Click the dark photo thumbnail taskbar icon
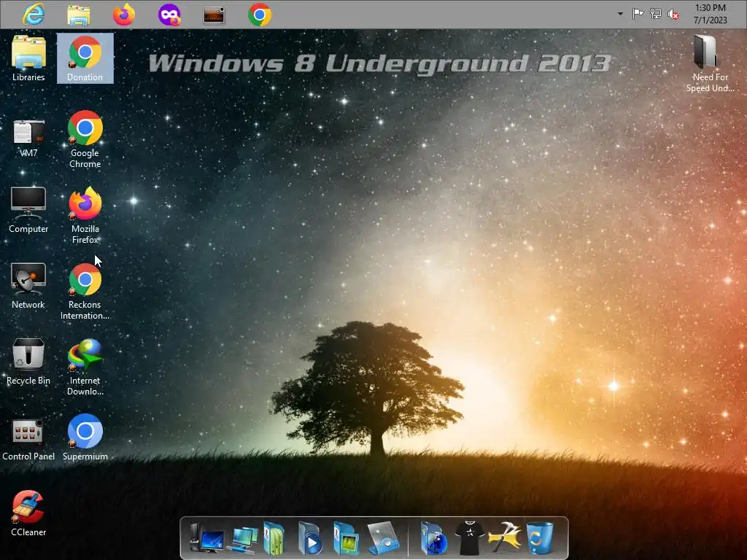The height and width of the screenshot is (560, 747). pyautogui.click(x=214, y=15)
